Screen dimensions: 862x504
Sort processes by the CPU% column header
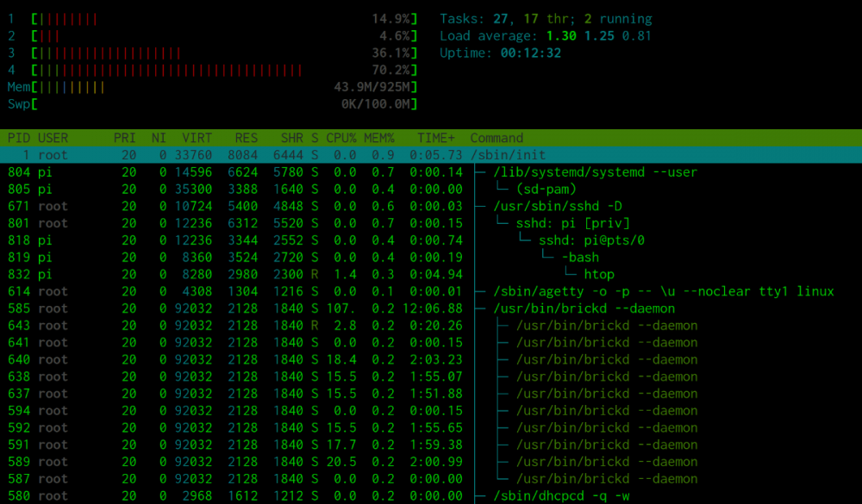pyautogui.click(x=341, y=138)
